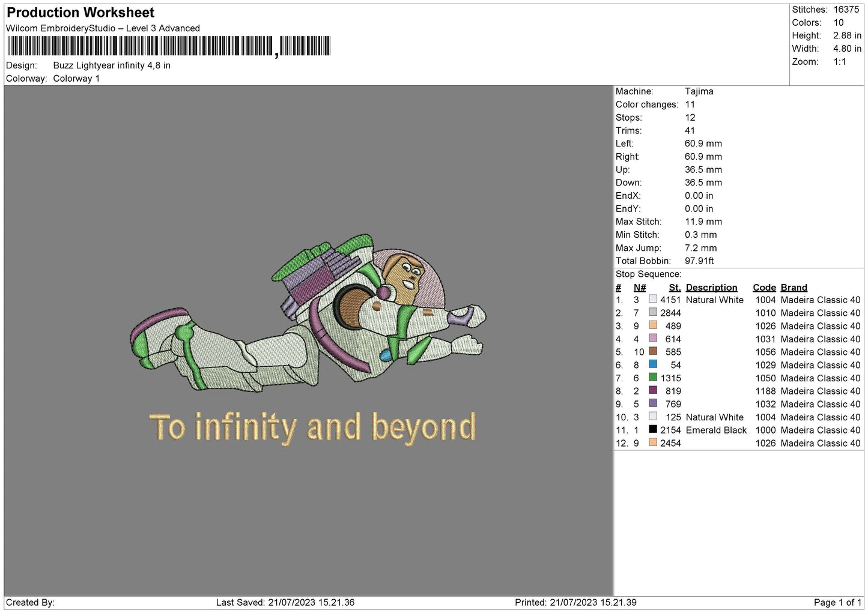868x613 pixels.
Task: Click code '1056' in stop 5
Action: pyautogui.click(x=765, y=352)
